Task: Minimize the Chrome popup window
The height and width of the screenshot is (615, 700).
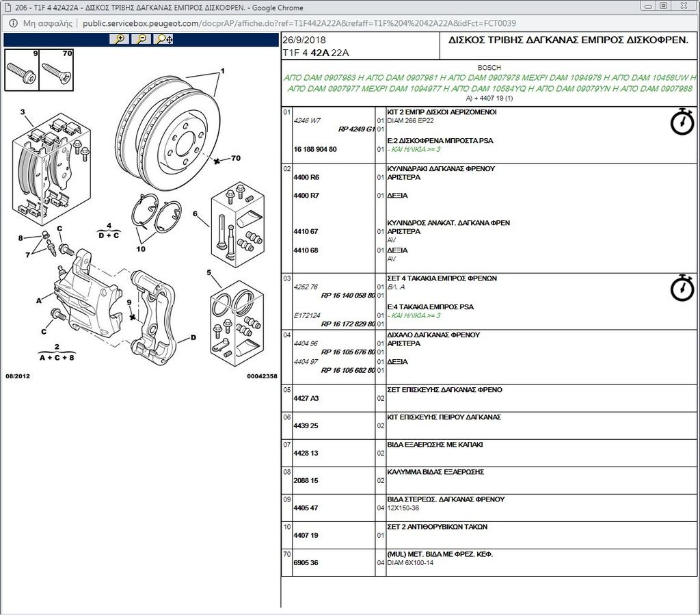Action: (648, 5)
